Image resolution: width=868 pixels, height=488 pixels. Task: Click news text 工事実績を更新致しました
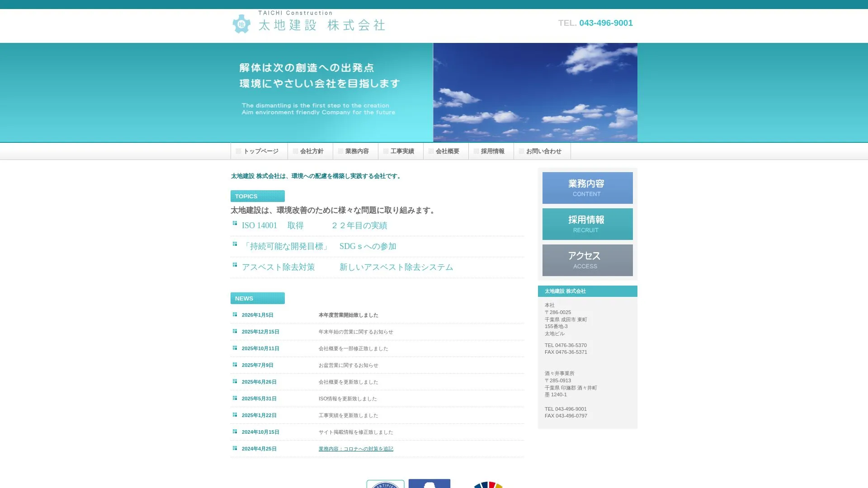tap(349, 415)
